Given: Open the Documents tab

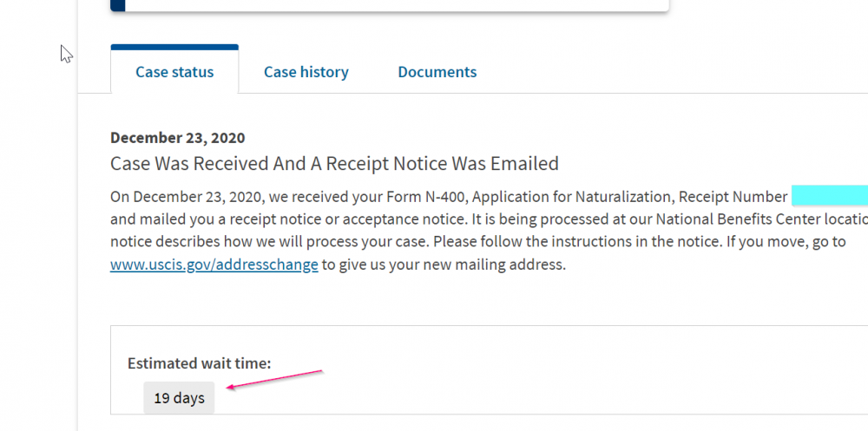Looking at the screenshot, I should [437, 72].
